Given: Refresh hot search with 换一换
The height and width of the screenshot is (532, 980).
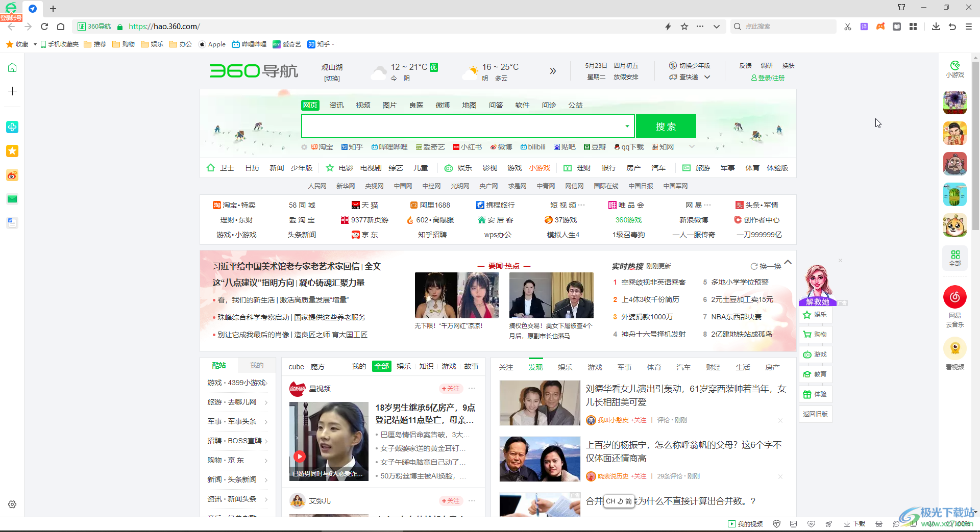Looking at the screenshot, I should [x=766, y=266].
